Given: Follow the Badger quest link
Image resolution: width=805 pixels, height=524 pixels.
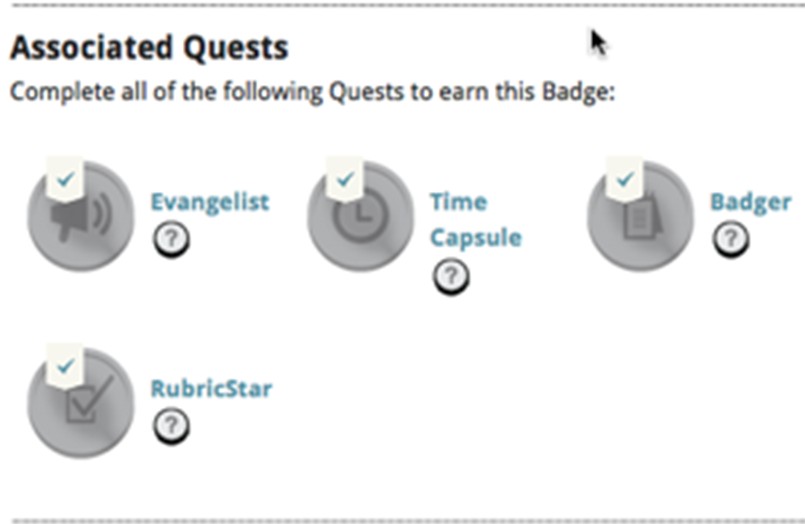Looking at the screenshot, I should pos(750,202).
